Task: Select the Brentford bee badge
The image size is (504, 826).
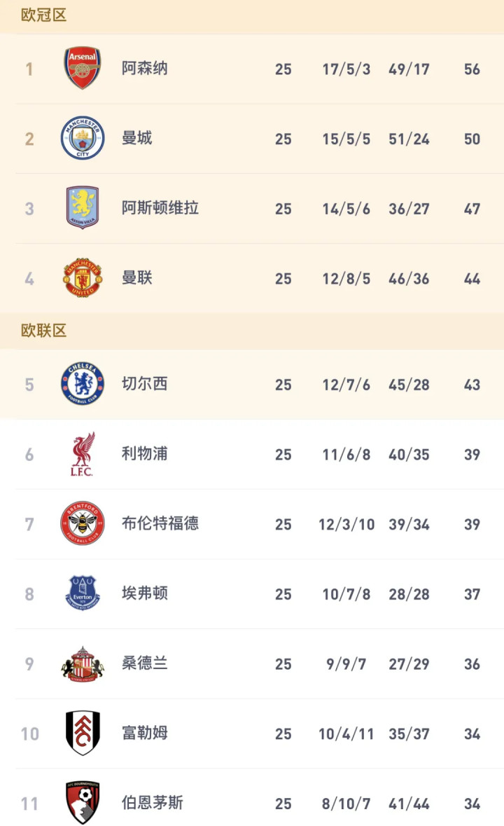Action: pos(83,523)
